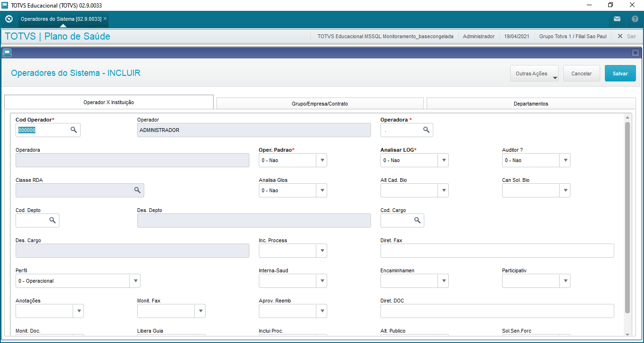The image size is (644, 343).
Task: Click into the Diret. DOC input field
Action: point(497,311)
